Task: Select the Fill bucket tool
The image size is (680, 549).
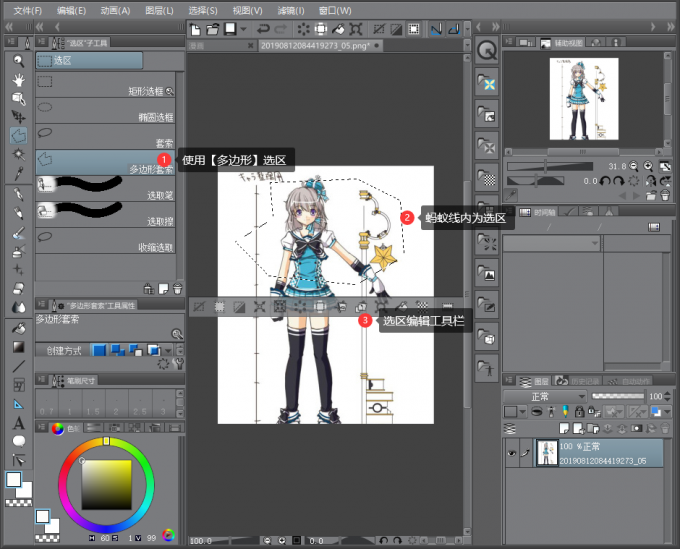Action: [x=18, y=328]
